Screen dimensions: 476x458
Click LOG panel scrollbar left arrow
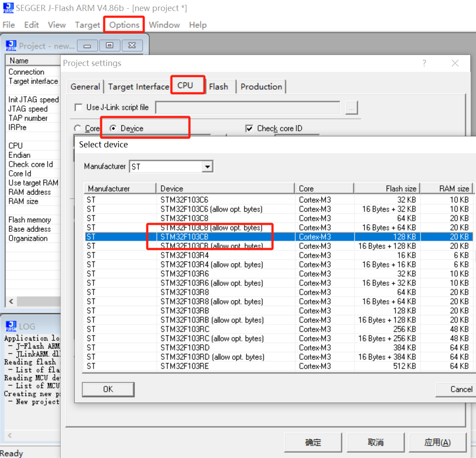pos(10,435)
